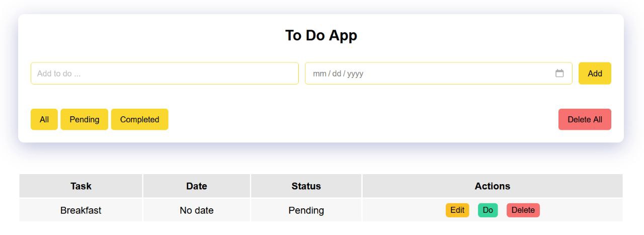
Task: Select the month (mm) segment of date field
Action: point(319,73)
